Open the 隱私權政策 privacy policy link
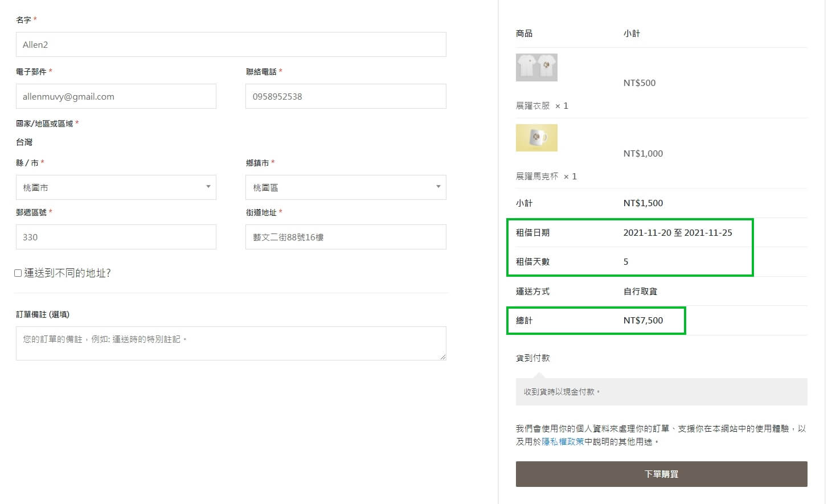The width and height of the screenshot is (836, 504). click(563, 442)
